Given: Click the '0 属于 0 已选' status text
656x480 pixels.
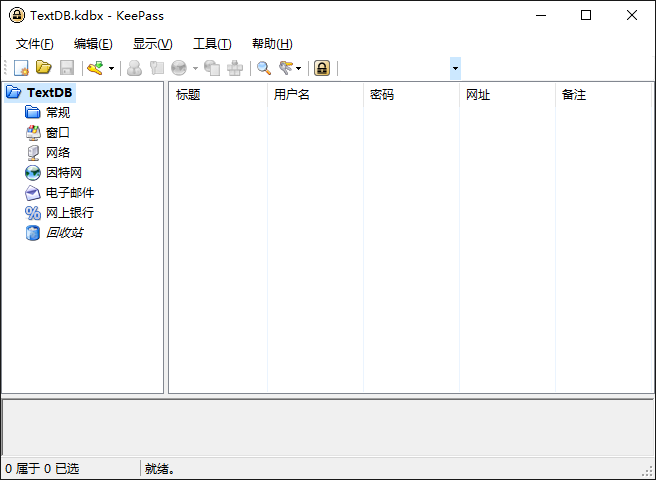Looking at the screenshot, I should 42,469.
